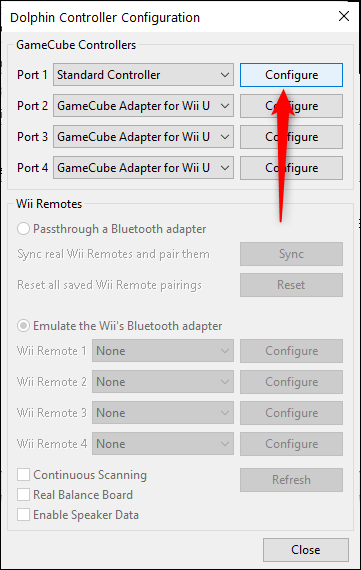This screenshot has height=570, width=361.
Task: Open Configure for GameCube Port 3
Action: pos(291,137)
